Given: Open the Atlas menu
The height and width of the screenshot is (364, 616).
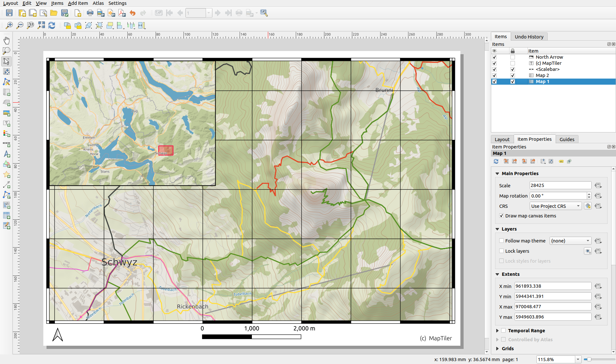Looking at the screenshot, I should 98,3.
